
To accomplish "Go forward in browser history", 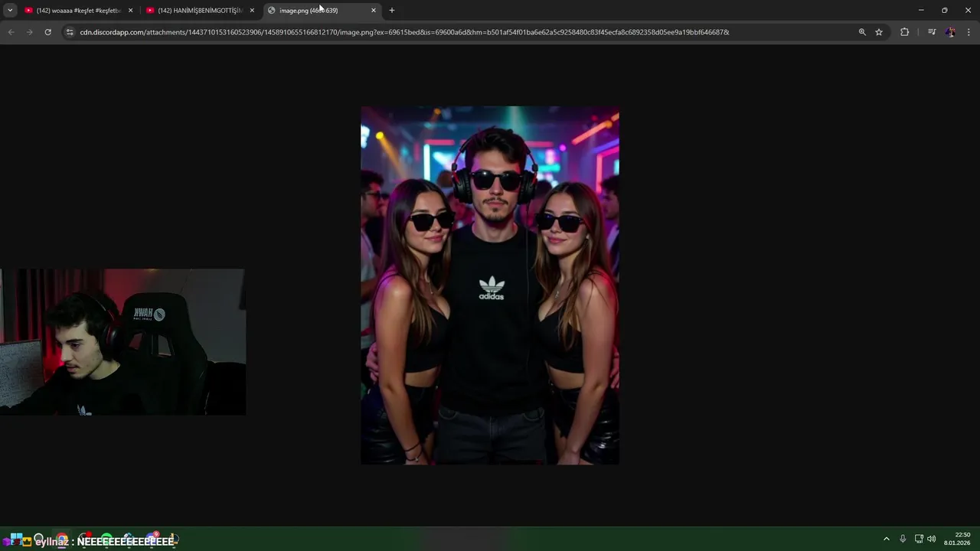I will pyautogui.click(x=29, y=32).
